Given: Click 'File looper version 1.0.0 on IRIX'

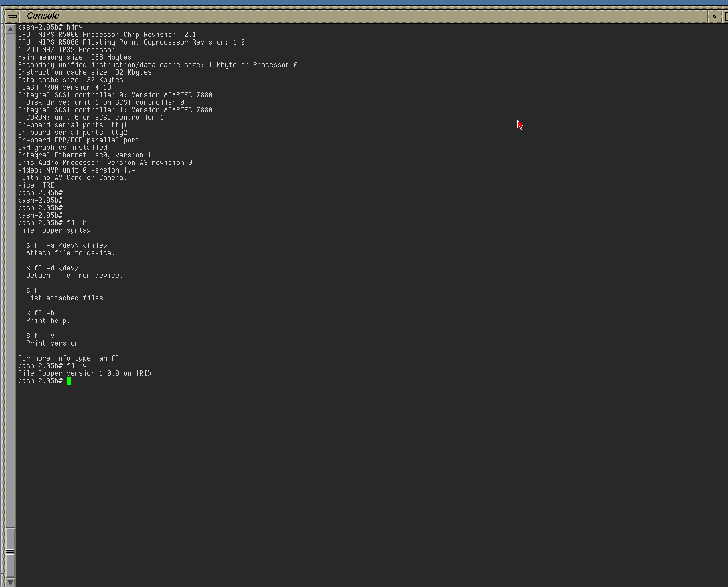Looking at the screenshot, I should coord(85,373).
